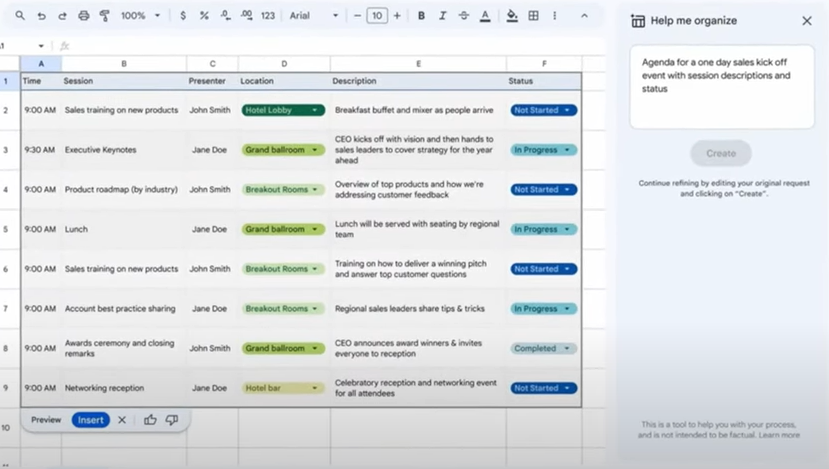Apply Format as currency dollar icon
This screenshot has width=829, height=469.
click(182, 16)
